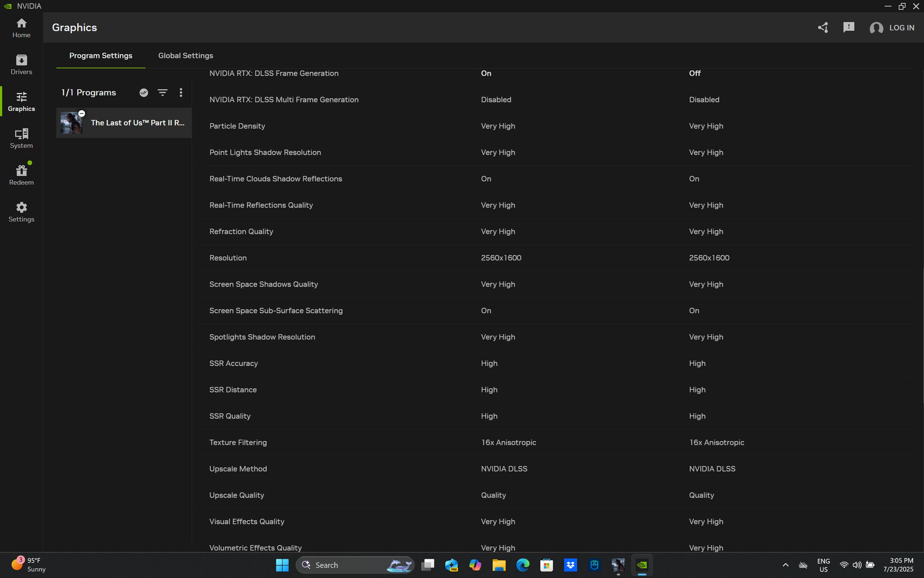
Task: Click bold Off value for DLSS Frame Generation
Action: (695, 73)
